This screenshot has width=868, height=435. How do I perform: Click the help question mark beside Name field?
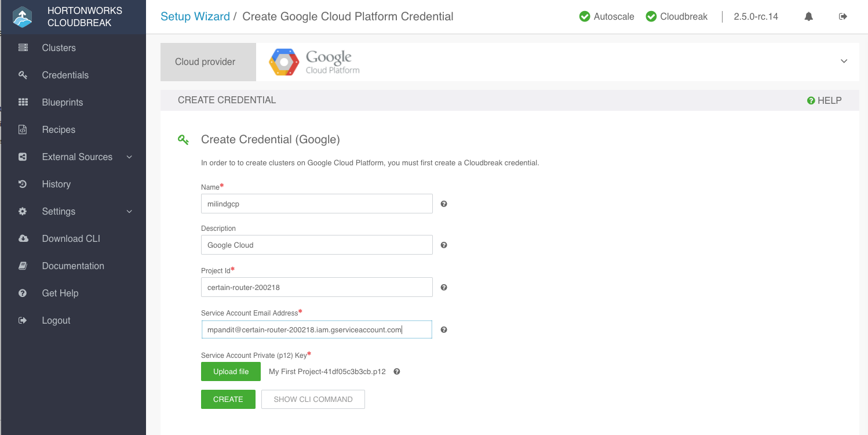pos(443,204)
